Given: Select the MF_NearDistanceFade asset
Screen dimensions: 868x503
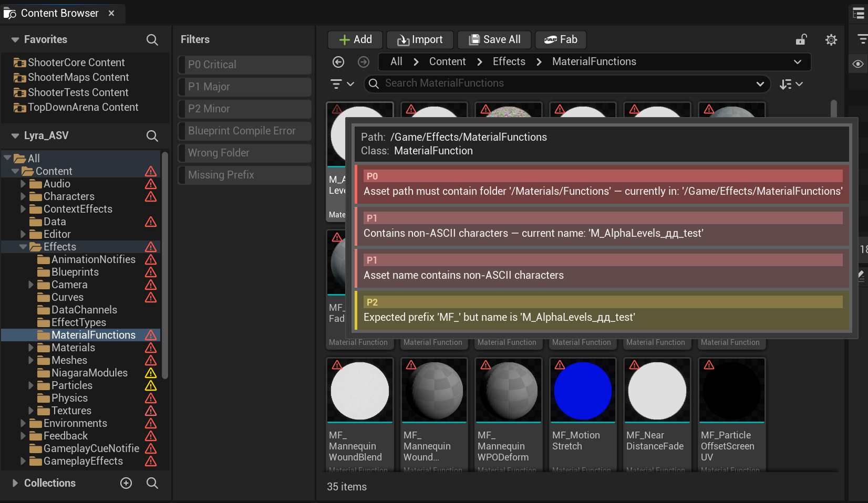Looking at the screenshot, I should (657, 415).
